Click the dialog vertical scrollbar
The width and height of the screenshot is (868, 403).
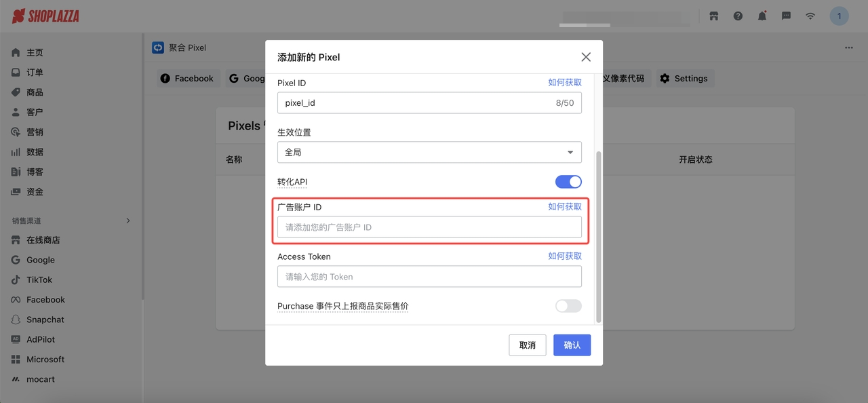(598, 237)
